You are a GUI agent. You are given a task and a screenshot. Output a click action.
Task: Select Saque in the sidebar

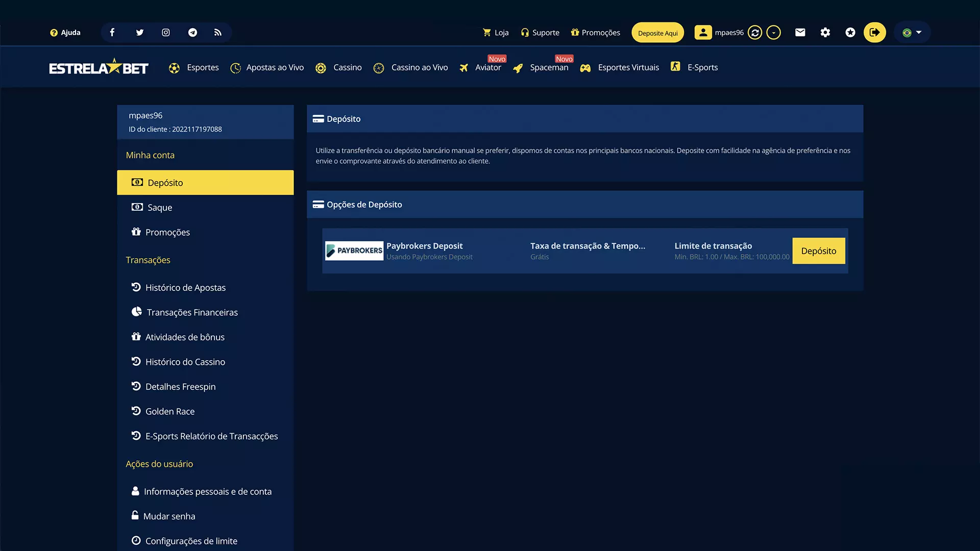point(205,208)
